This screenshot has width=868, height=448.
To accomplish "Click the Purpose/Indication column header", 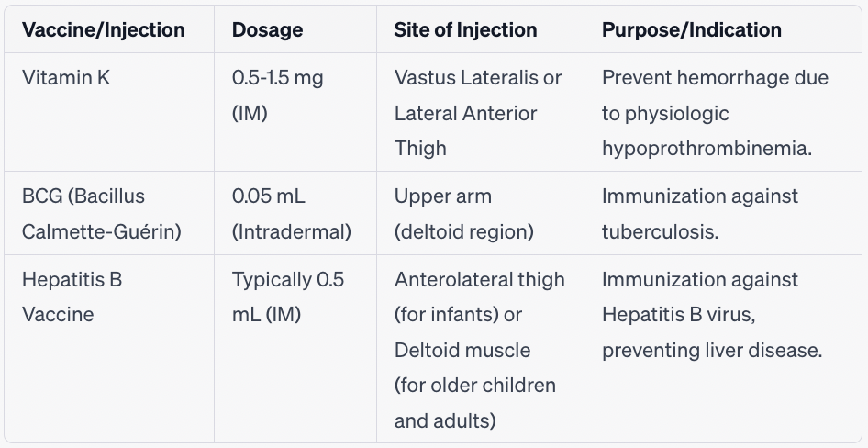I will coord(692,30).
